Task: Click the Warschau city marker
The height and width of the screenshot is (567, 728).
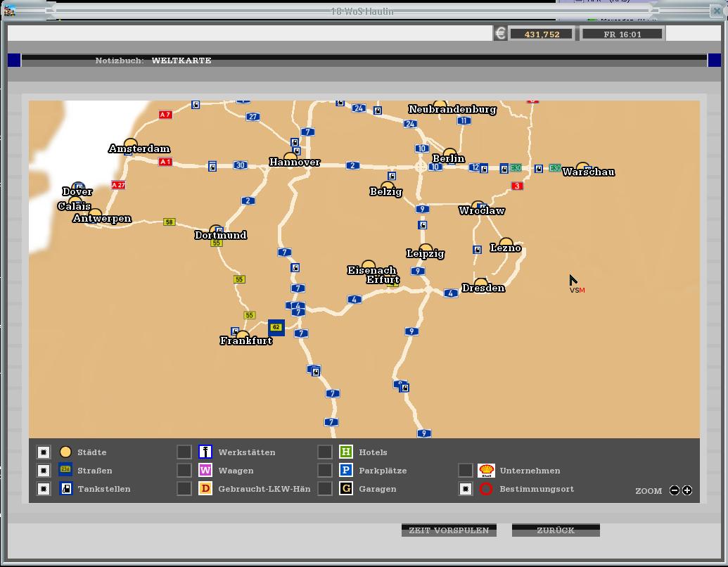Action: point(582,167)
